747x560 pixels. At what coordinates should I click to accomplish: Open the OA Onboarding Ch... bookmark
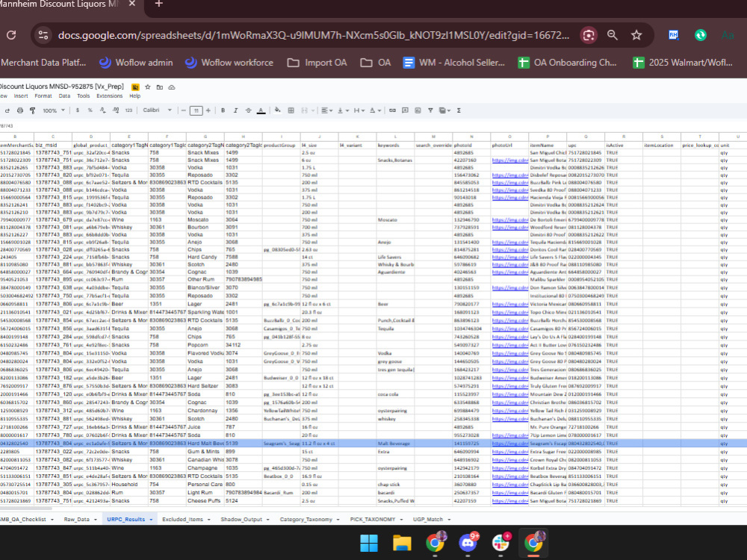coord(567,63)
